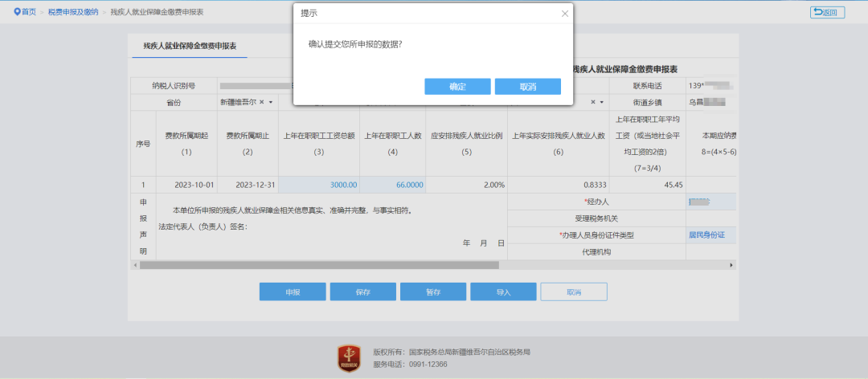868x379 pixels.
Task: Click the location pin icon beside 首页
Action: coord(17,11)
